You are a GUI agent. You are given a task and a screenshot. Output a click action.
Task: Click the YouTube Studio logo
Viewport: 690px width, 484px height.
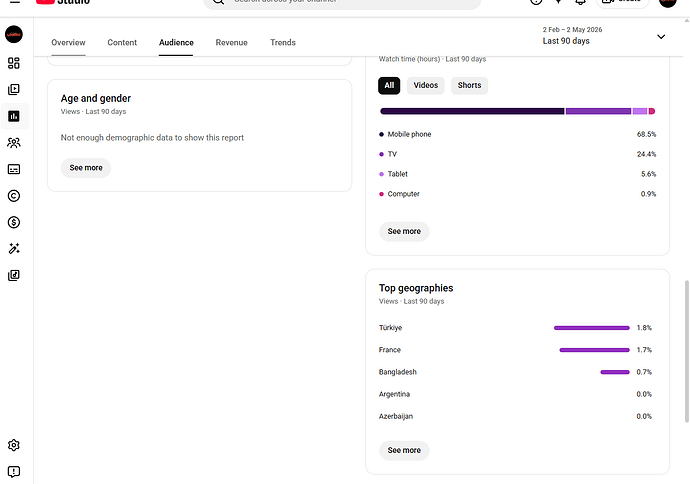(x=63, y=2)
